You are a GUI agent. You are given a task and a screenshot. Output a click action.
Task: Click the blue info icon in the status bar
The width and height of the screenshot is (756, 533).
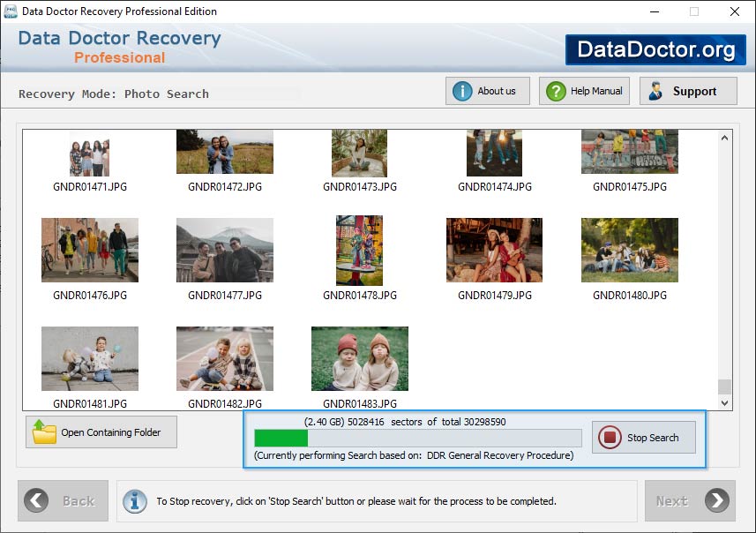[x=134, y=501]
